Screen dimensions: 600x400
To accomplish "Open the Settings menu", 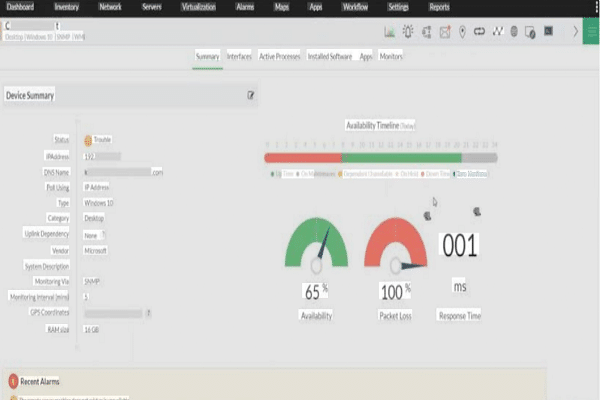I will (398, 7).
